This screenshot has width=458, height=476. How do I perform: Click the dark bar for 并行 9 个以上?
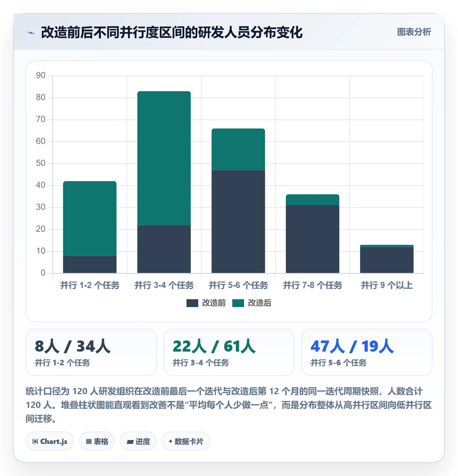387,260
